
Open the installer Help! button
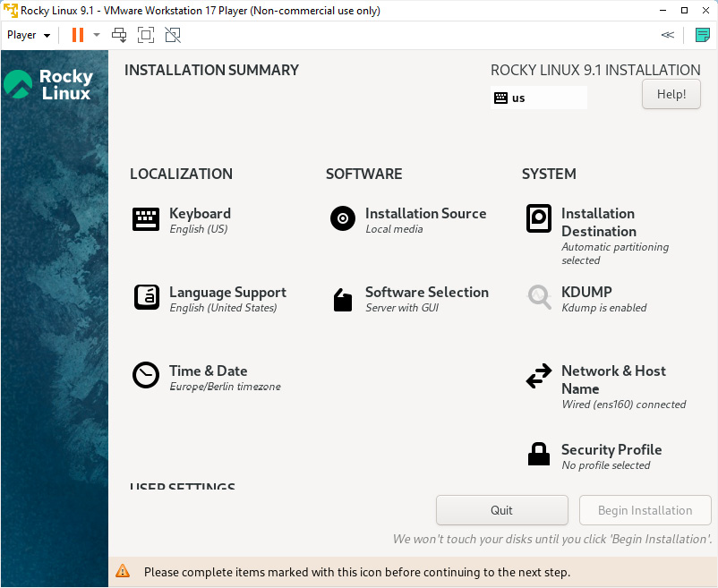coord(671,94)
